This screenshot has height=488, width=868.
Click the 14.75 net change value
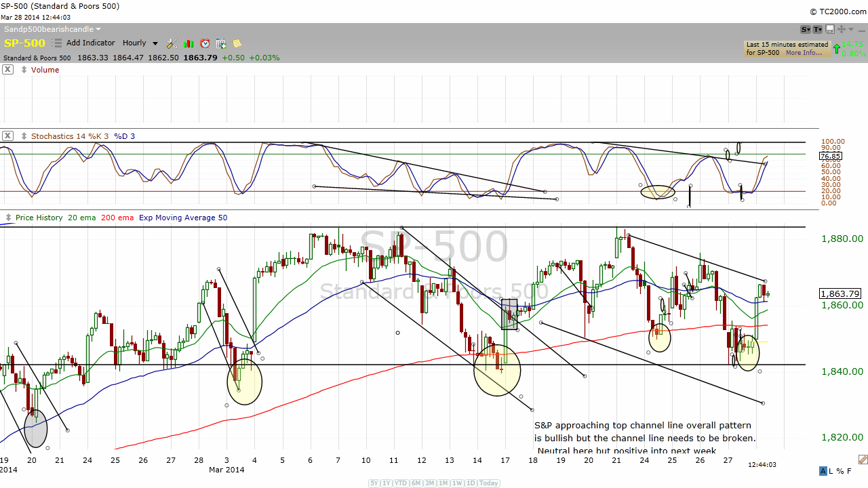852,45
